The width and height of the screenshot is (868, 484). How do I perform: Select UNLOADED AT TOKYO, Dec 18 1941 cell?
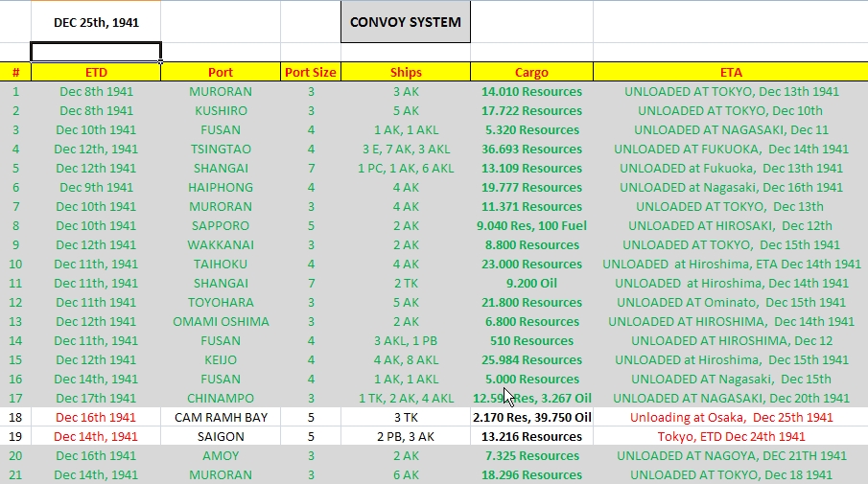point(731,474)
